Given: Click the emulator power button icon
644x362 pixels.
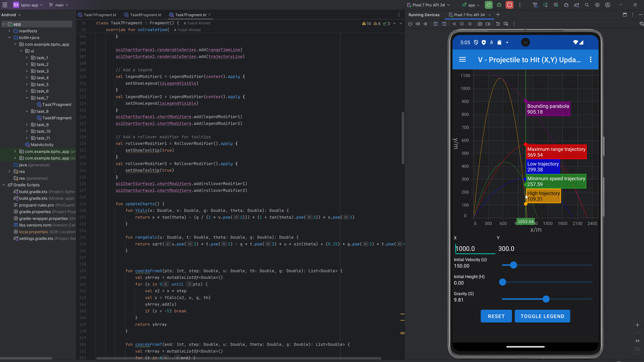Looking at the screenshot, I should 410,24.
